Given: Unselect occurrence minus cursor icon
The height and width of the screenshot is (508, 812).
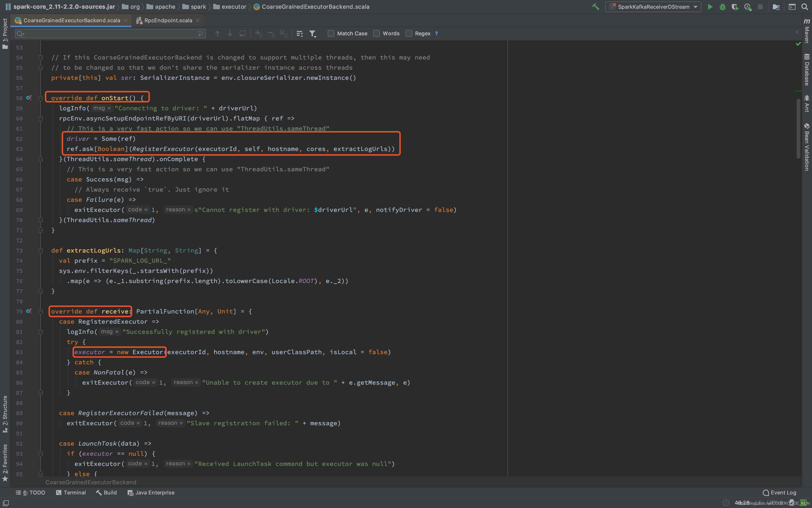Looking at the screenshot, I should [271, 34].
